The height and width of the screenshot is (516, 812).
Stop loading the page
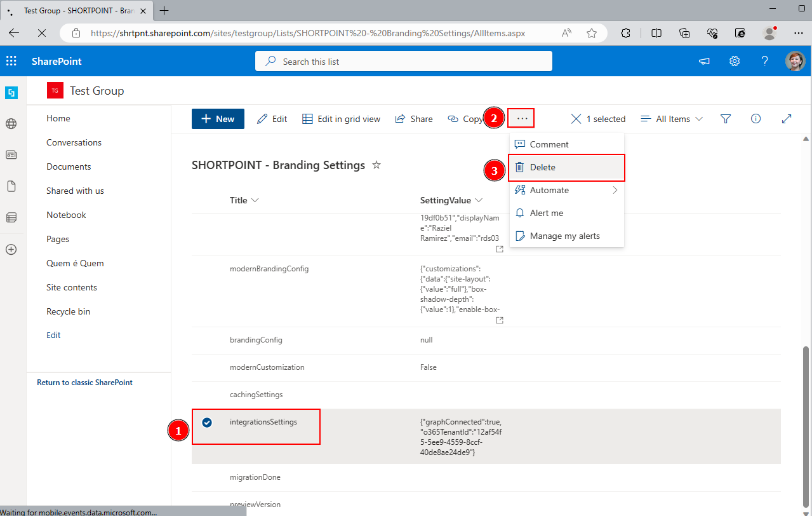41,33
